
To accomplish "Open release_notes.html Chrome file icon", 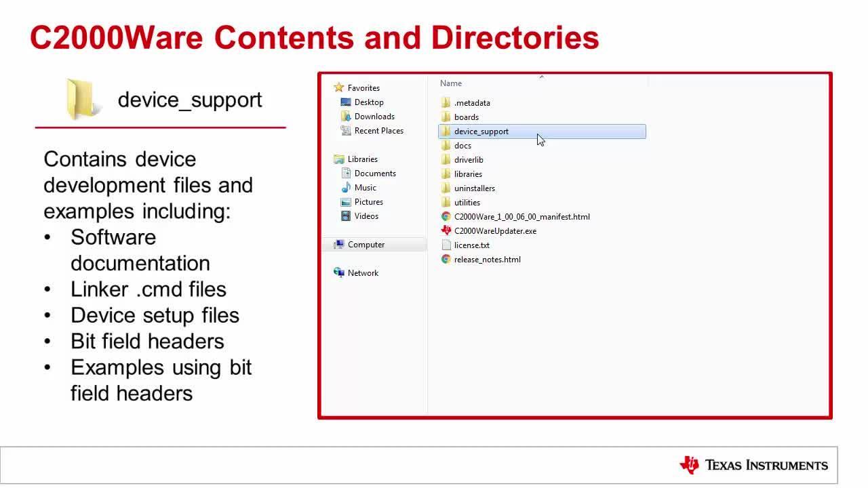I will coord(446,260).
